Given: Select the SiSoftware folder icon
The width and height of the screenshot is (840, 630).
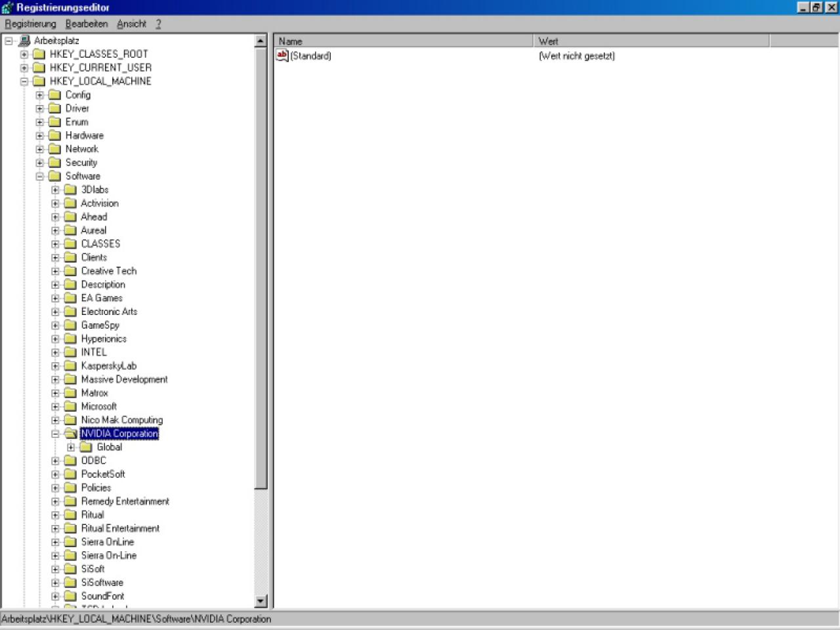Looking at the screenshot, I should [x=71, y=583].
